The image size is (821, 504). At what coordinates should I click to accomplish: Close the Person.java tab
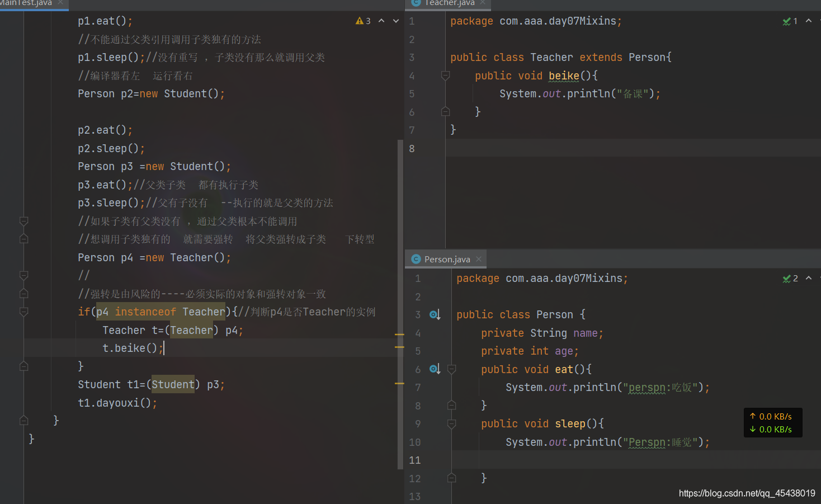(479, 259)
